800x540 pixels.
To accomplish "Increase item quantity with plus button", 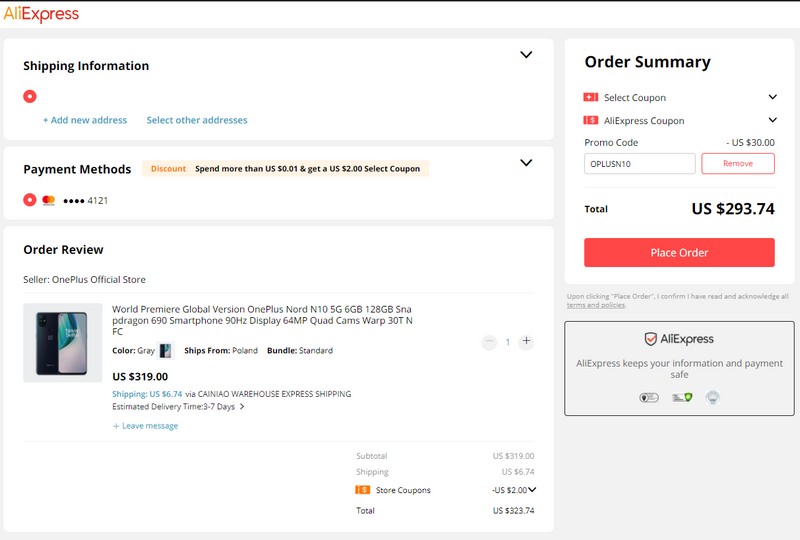I will pyautogui.click(x=526, y=341).
